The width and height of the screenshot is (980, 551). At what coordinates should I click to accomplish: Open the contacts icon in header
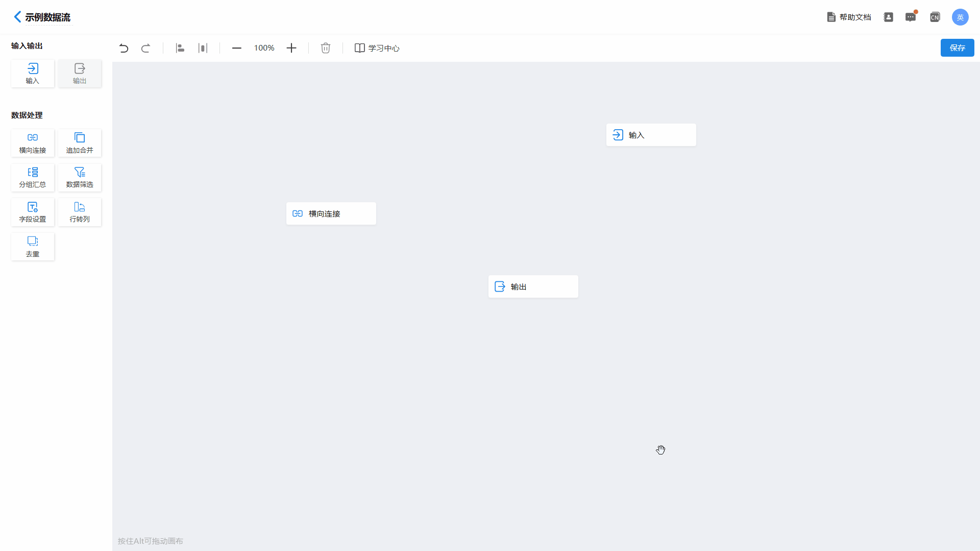pyautogui.click(x=889, y=17)
